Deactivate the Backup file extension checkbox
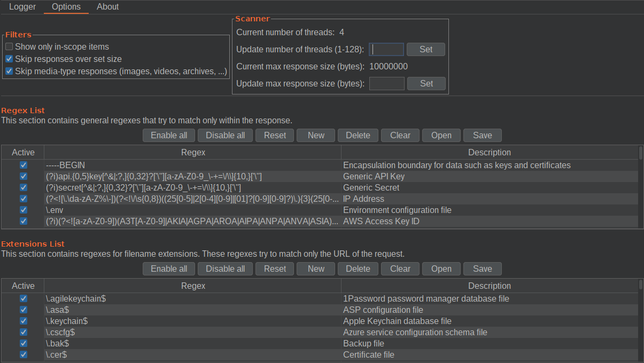The height and width of the screenshot is (363, 644). click(x=23, y=344)
